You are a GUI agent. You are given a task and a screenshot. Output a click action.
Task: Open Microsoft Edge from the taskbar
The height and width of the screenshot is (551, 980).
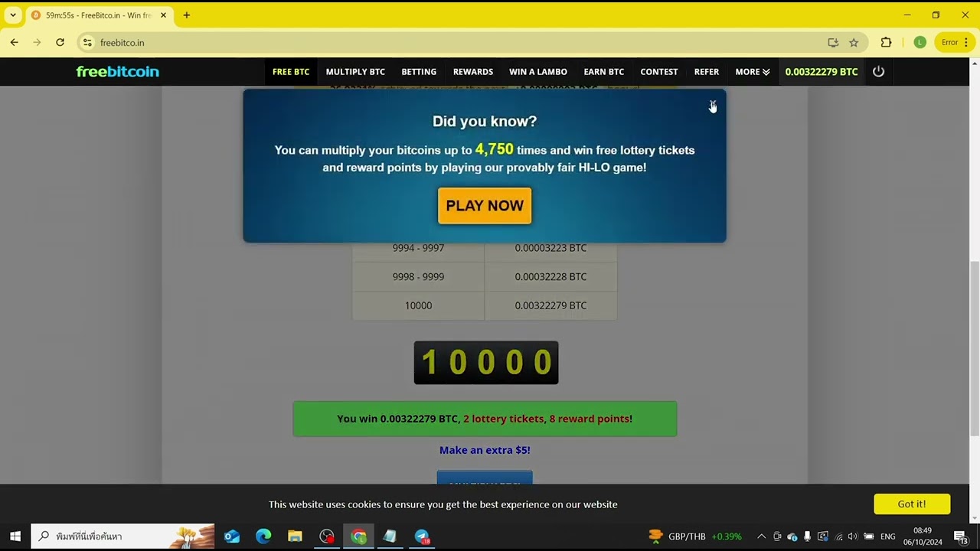click(x=263, y=536)
